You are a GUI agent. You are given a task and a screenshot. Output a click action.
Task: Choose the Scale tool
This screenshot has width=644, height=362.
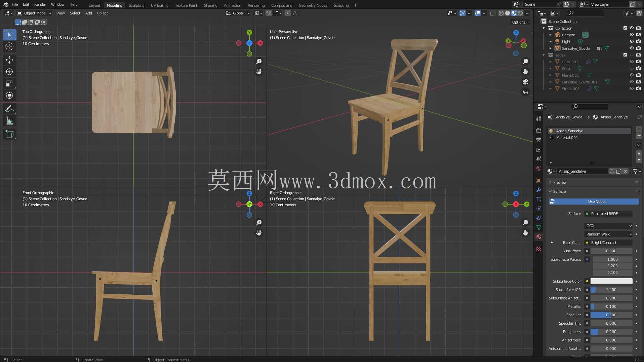click(9, 83)
